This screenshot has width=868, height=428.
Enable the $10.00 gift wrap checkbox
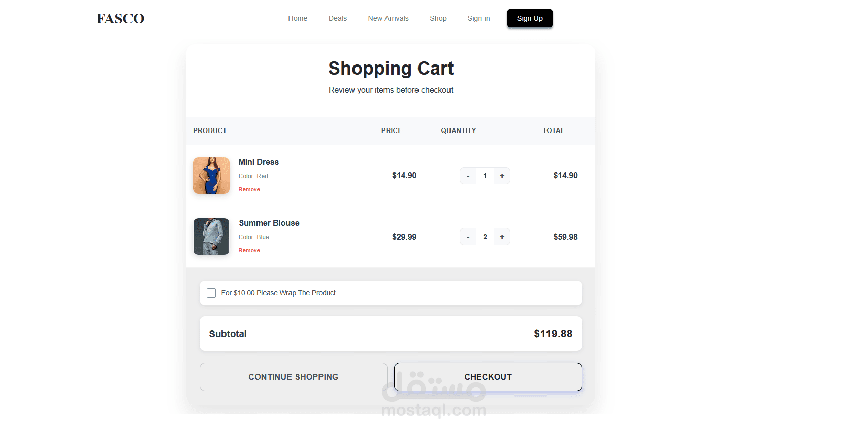pos(211,293)
